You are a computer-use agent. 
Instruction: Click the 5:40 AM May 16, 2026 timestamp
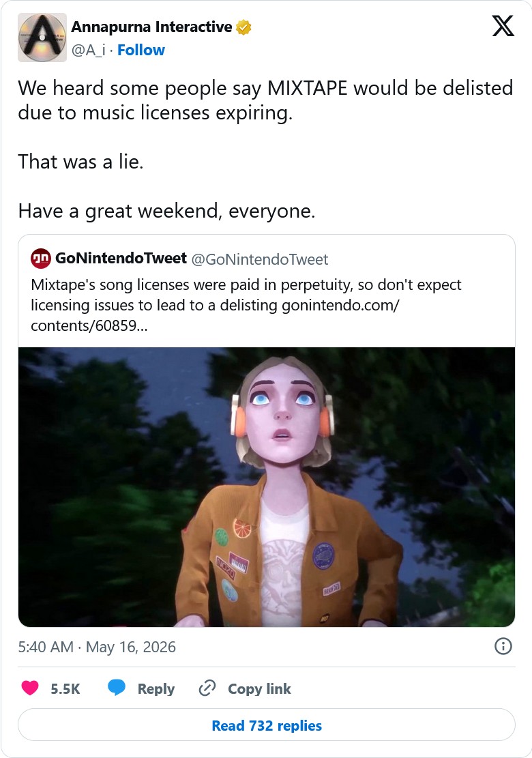pyautogui.click(x=97, y=647)
